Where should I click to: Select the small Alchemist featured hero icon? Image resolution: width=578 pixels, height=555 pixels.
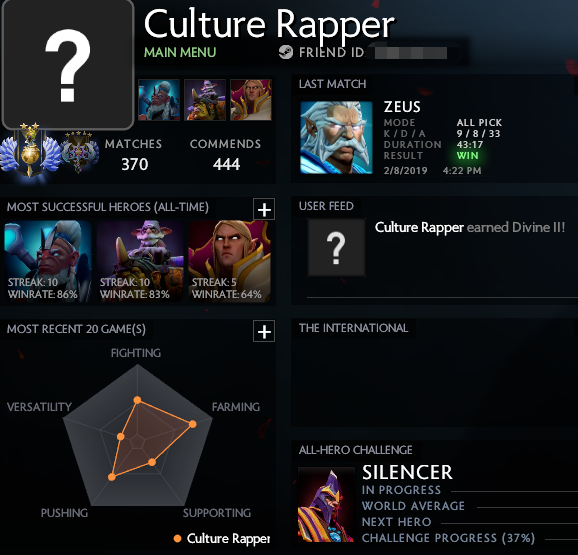(x=205, y=100)
